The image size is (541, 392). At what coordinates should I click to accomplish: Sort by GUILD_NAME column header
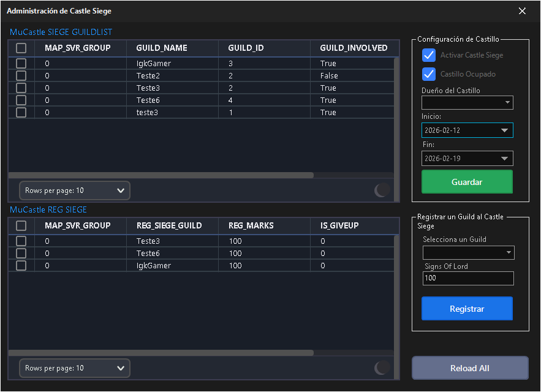(162, 48)
